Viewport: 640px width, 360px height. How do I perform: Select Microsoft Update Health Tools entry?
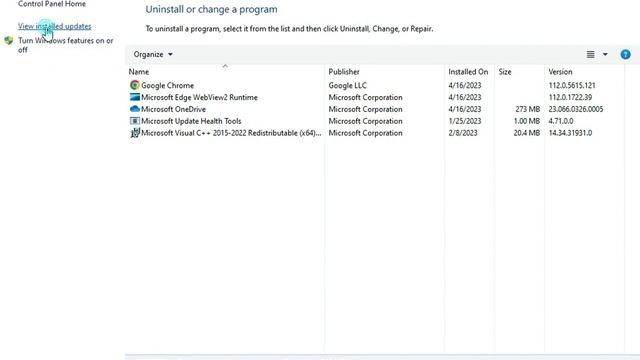pos(191,121)
